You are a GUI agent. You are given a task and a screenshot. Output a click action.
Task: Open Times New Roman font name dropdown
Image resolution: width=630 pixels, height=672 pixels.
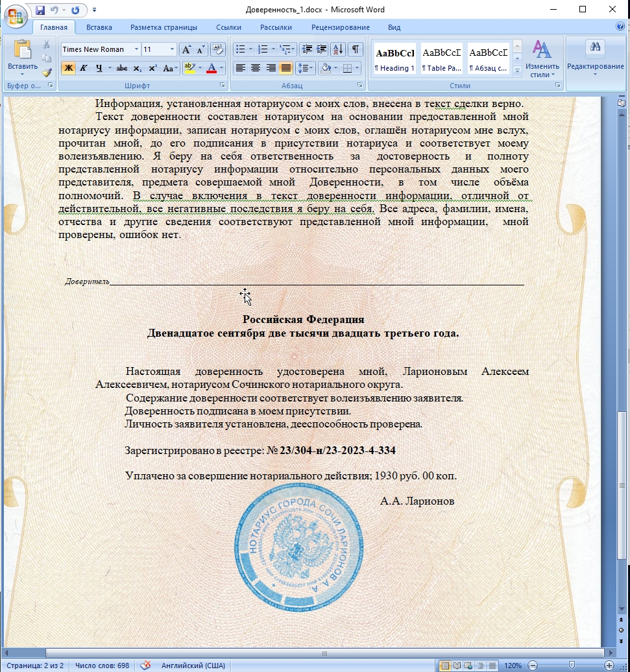pyautogui.click(x=136, y=49)
